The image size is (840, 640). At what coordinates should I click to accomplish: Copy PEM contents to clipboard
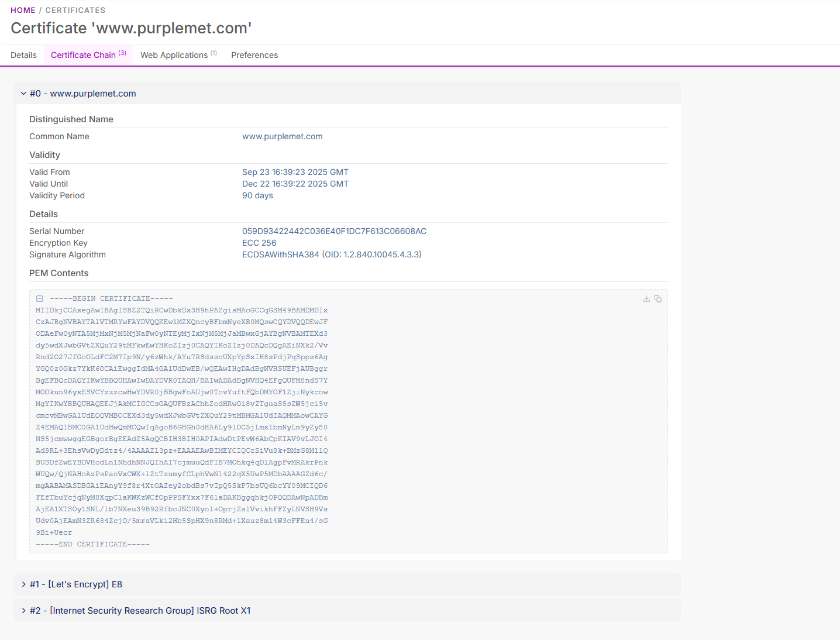click(x=658, y=299)
